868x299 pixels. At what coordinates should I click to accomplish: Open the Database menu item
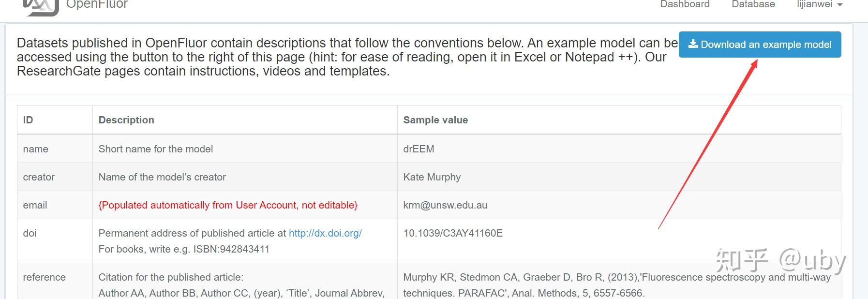pyautogui.click(x=753, y=4)
